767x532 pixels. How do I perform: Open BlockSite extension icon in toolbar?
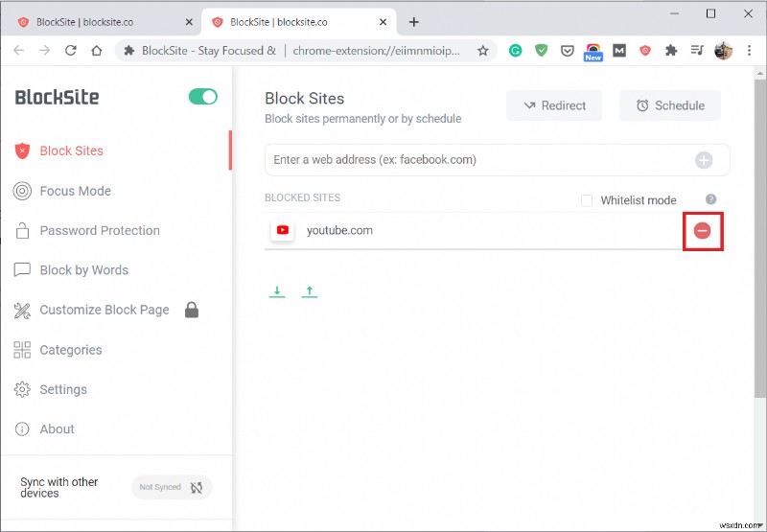pyautogui.click(x=645, y=51)
